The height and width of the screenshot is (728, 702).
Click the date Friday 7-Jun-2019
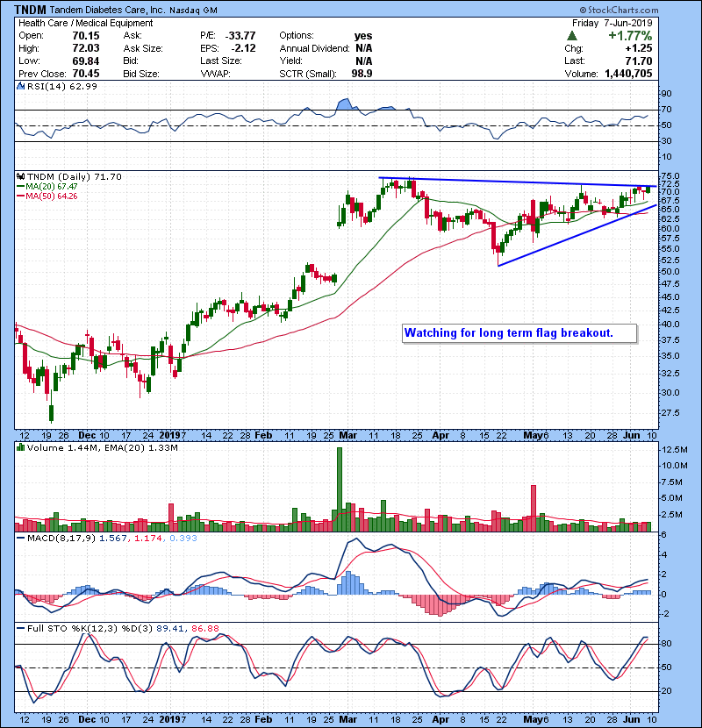612,23
